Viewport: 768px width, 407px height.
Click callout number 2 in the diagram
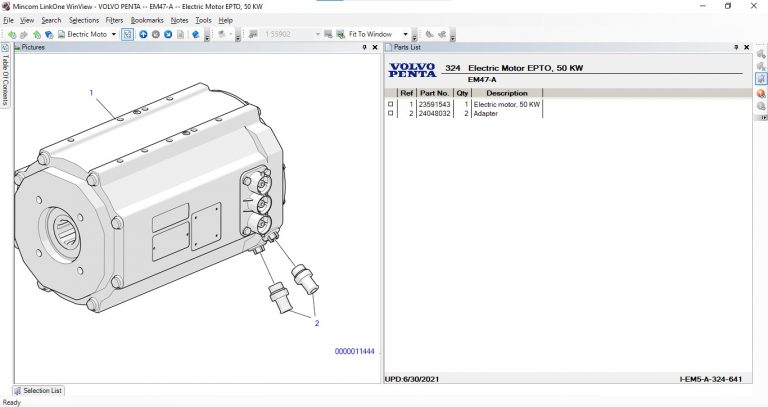pos(317,323)
